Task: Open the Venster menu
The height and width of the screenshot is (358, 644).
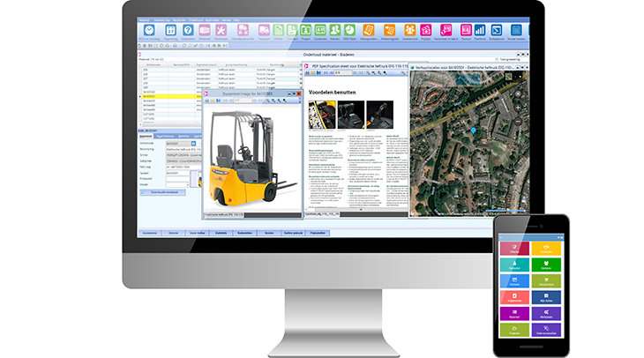Action: 227,19
